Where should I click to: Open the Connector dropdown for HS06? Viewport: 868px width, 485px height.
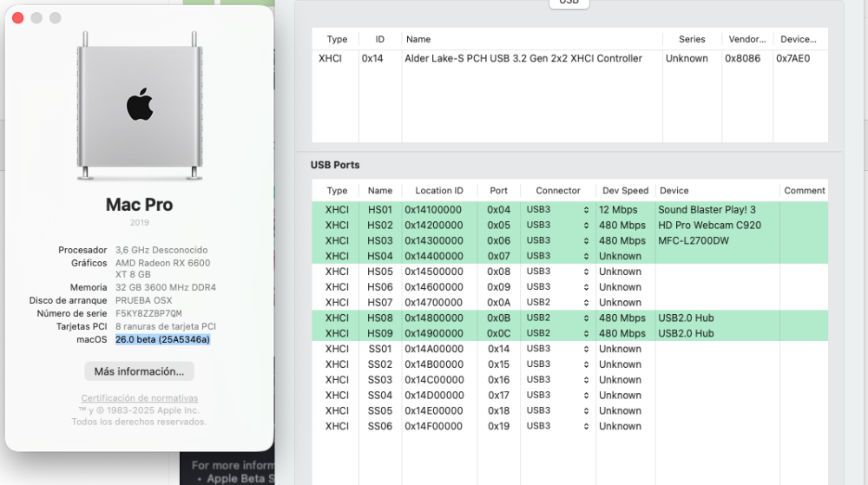[x=557, y=287]
